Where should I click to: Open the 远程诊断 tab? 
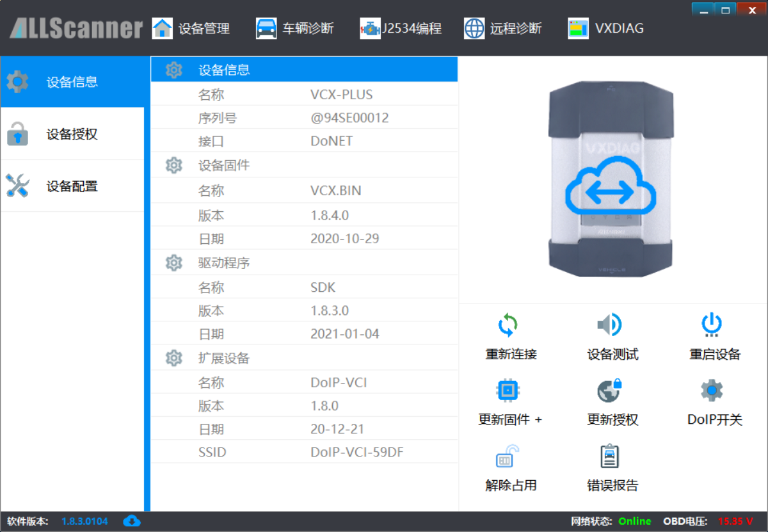pyautogui.click(x=503, y=28)
